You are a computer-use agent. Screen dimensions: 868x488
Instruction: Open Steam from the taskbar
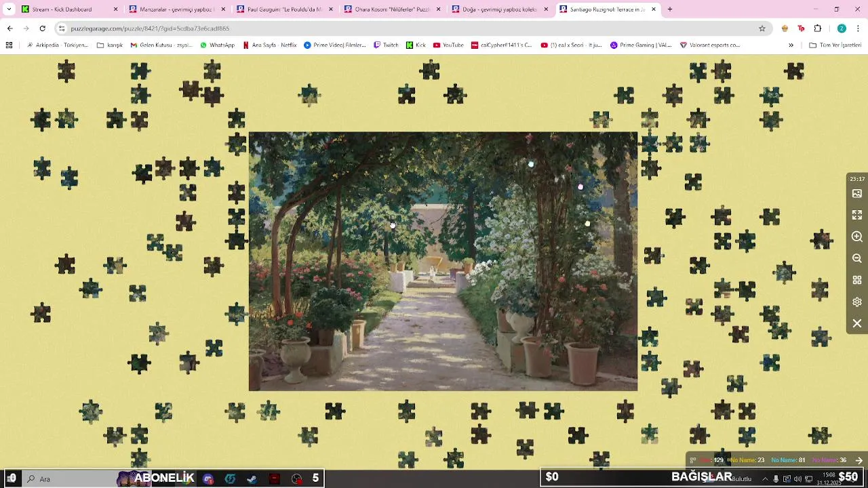pos(252,479)
